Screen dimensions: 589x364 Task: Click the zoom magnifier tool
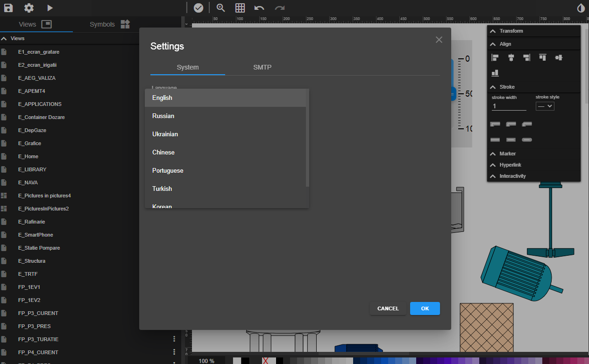pos(221,8)
